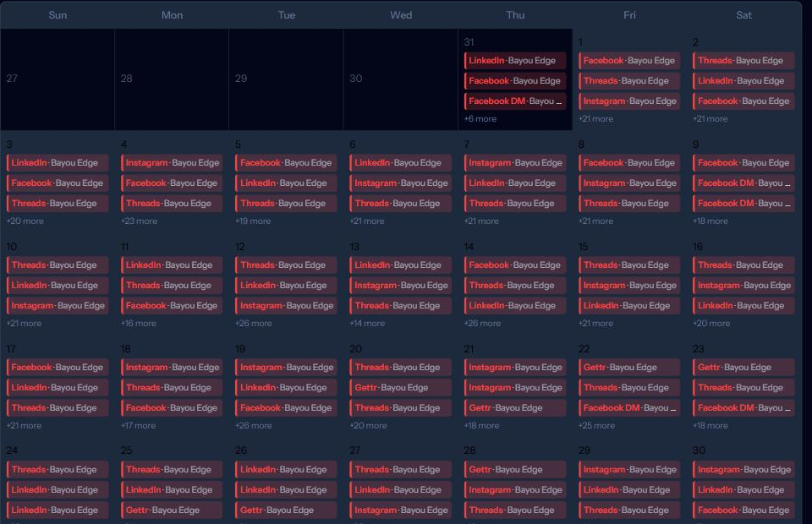
Task: Open the Facebook DM event on day 31
Action: [515, 101]
